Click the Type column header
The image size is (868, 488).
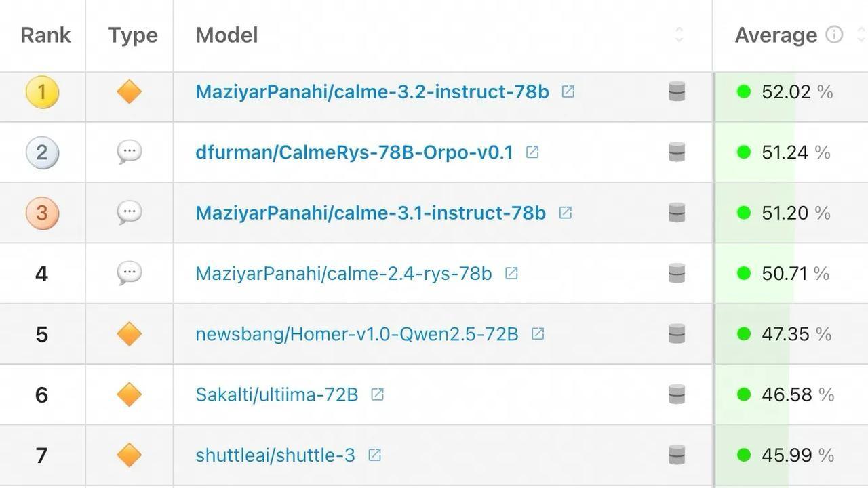[133, 35]
